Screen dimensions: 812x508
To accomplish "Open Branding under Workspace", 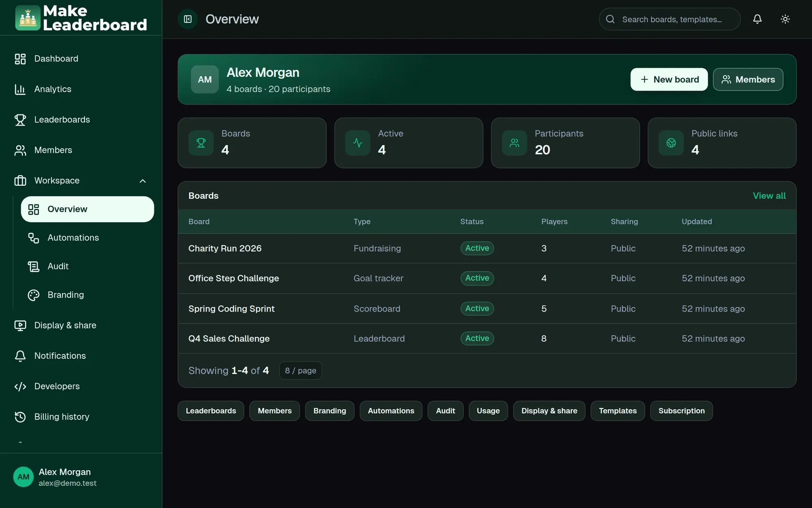I will 87,295.
